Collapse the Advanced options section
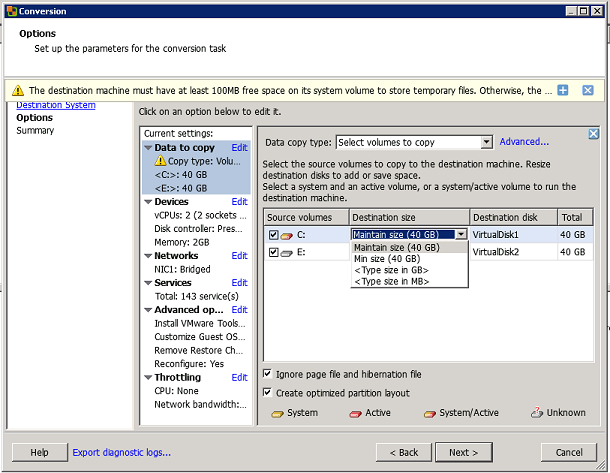The image size is (610, 473). pyautogui.click(x=148, y=310)
